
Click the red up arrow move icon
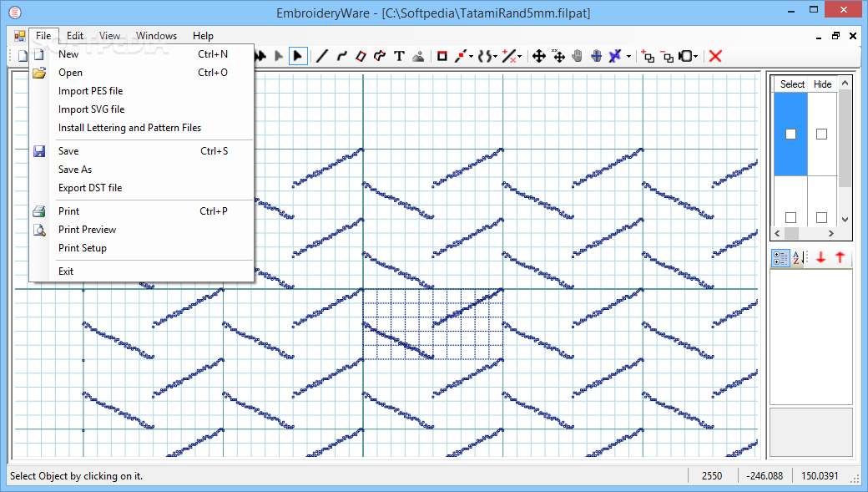[840, 257]
